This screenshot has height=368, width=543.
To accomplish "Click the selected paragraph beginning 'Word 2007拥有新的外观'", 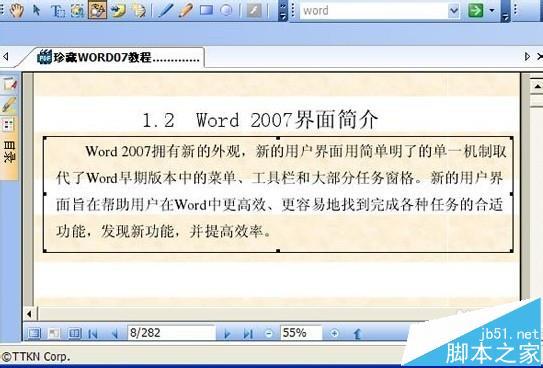I will pyautogui.click(x=278, y=194).
